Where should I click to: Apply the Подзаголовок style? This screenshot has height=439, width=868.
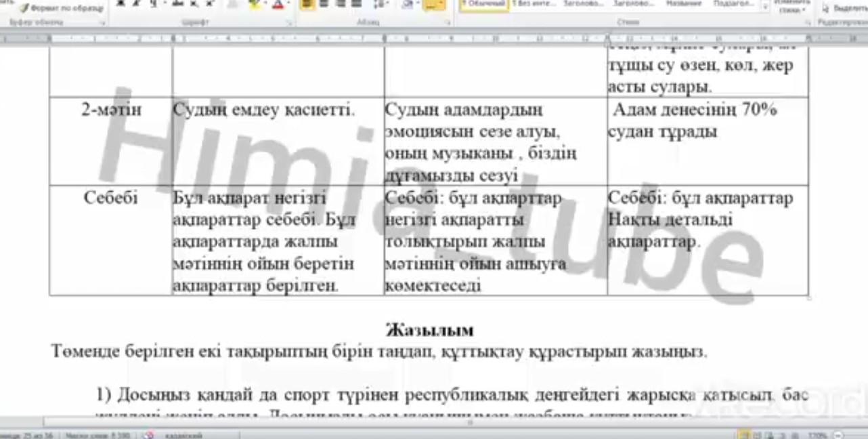pos(733,5)
